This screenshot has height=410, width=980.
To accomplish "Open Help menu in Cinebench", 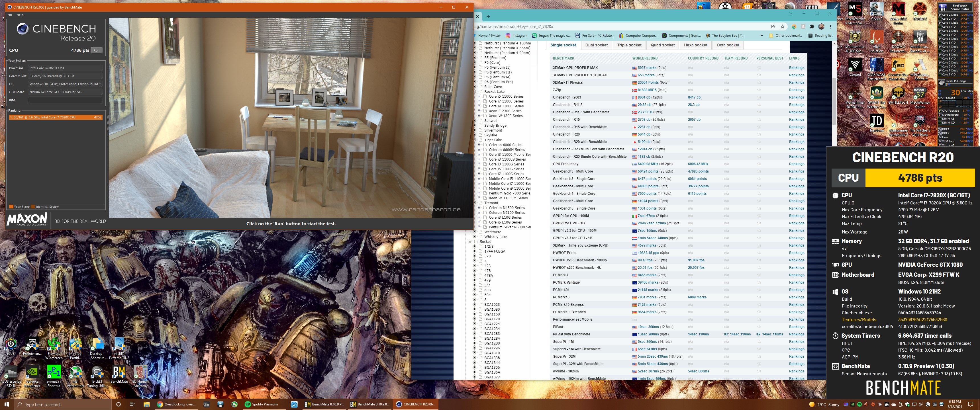I will [x=20, y=15].
